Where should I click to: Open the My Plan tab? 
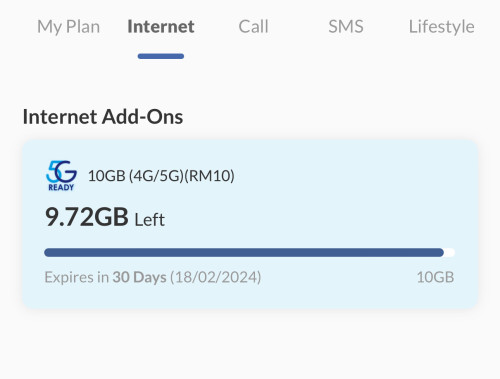(x=68, y=27)
